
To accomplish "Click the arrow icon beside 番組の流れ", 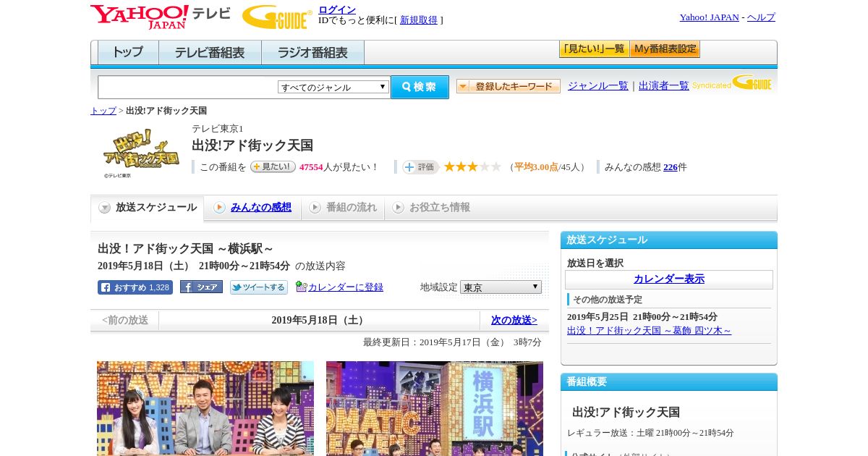I will coord(315,208).
